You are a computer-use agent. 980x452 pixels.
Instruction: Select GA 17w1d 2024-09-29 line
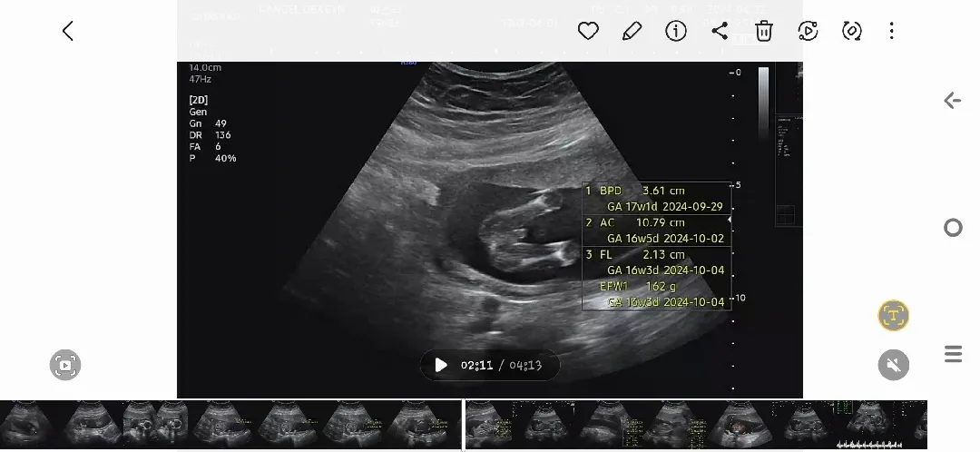[665, 206]
